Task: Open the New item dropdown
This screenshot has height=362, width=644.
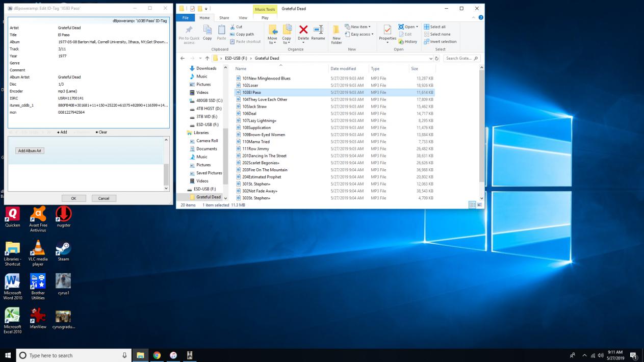Action: 359,27
